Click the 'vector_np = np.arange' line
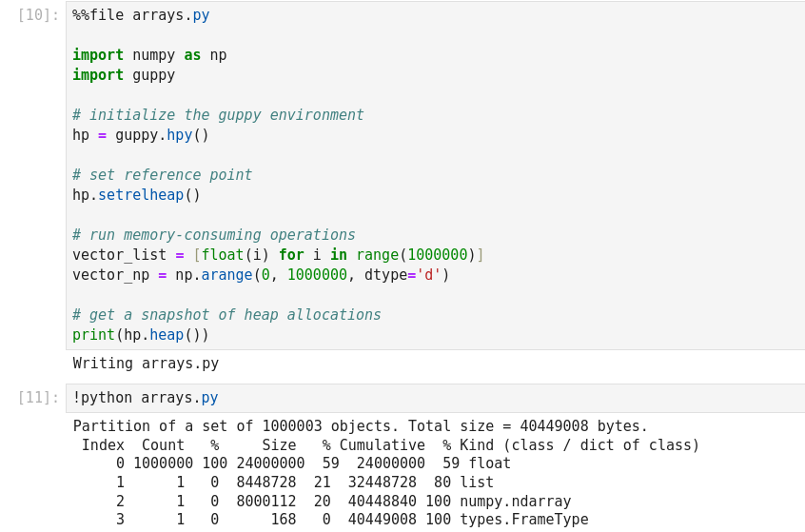Screen dimensions: 805x532 pos(261,275)
